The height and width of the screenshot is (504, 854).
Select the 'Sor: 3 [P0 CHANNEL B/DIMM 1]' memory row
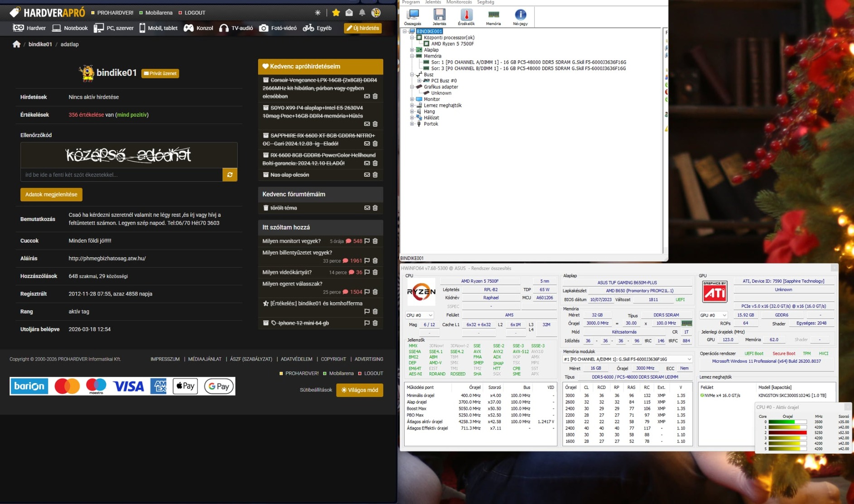[528, 68]
